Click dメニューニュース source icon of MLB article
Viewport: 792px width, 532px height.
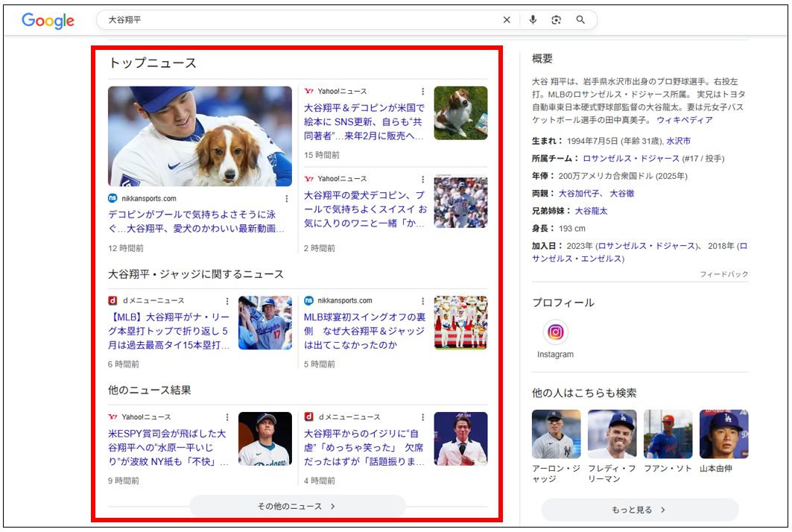pos(113,300)
